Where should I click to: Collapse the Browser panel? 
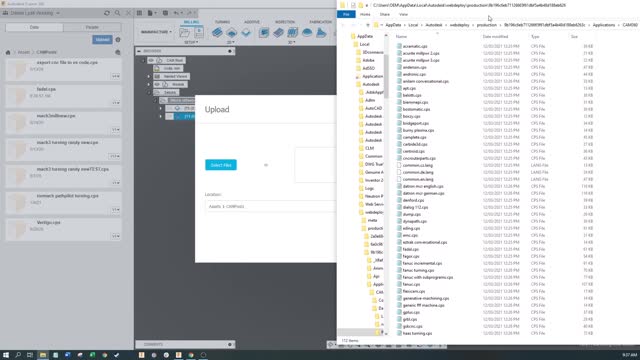[x=139, y=51]
